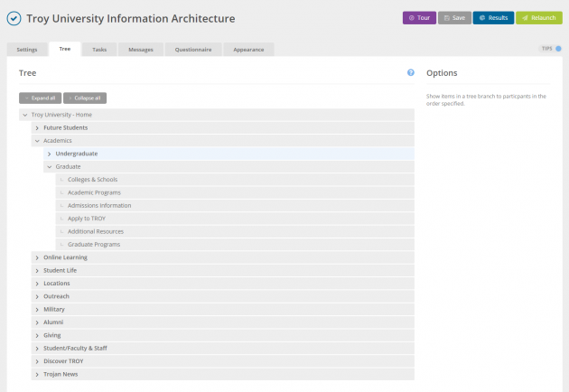Image resolution: width=569 pixels, height=392 pixels.
Task: Select the Academic Programs item
Action: pyautogui.click(x=235, y=192)
